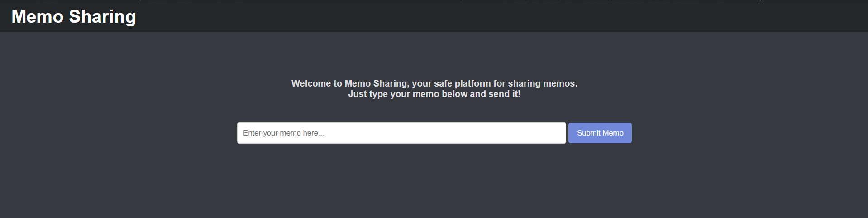Click the 'Memo' word on the submit button
868x218 pixels.
(613, 133)
